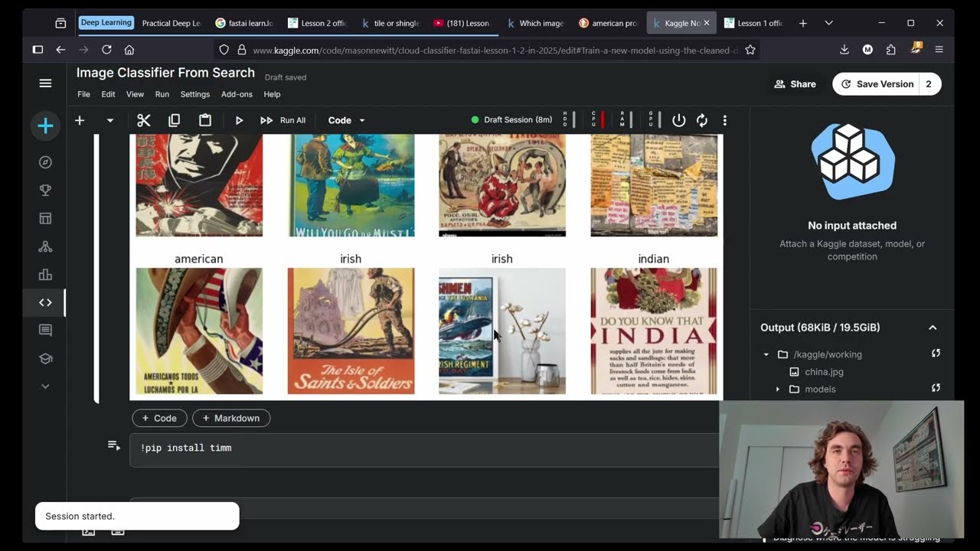
Task: Open Datasets via the table icon
Action: point(45,219)
